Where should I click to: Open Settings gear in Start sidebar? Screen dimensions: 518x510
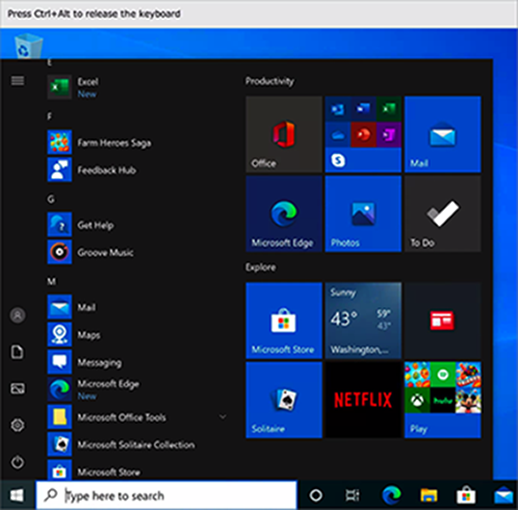[x=18, y=425]
